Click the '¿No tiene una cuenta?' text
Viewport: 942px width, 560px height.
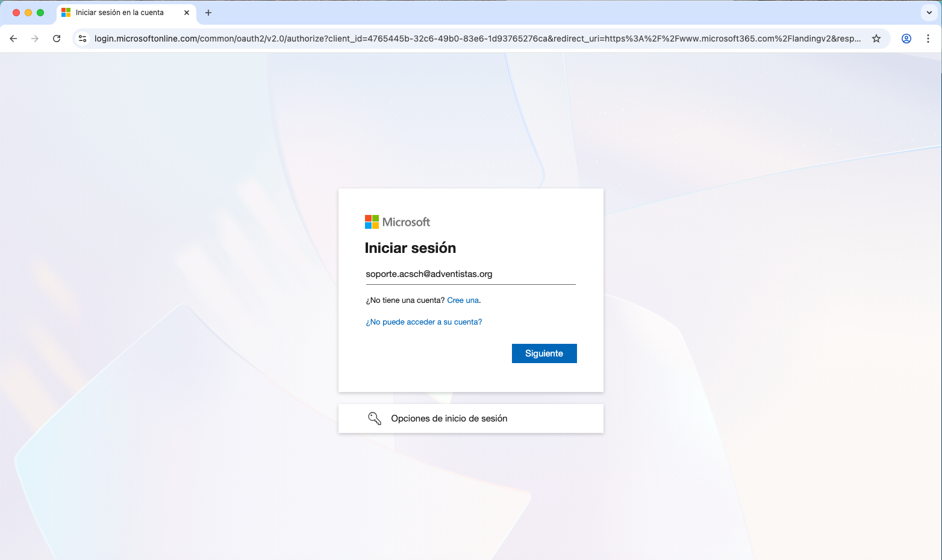[405, 300]
